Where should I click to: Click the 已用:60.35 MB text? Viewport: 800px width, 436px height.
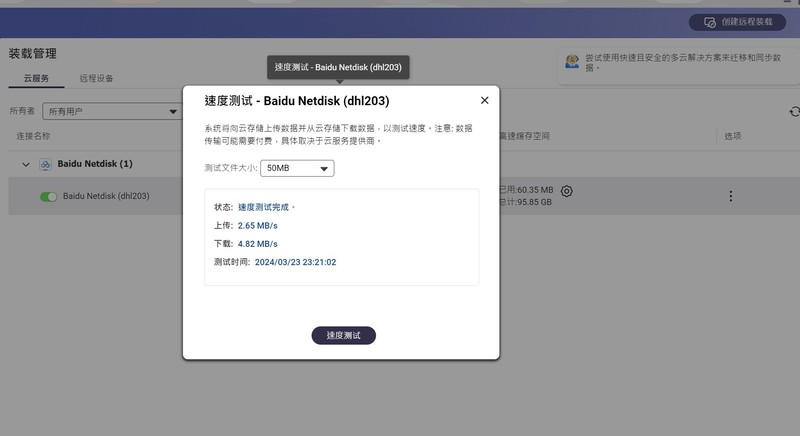click(x=526, y=190)
